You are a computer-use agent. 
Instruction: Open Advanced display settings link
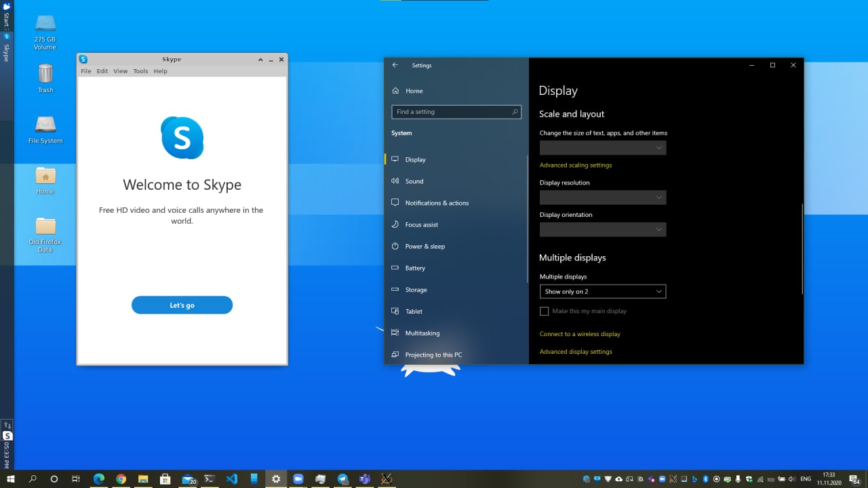tap(576, 352)
